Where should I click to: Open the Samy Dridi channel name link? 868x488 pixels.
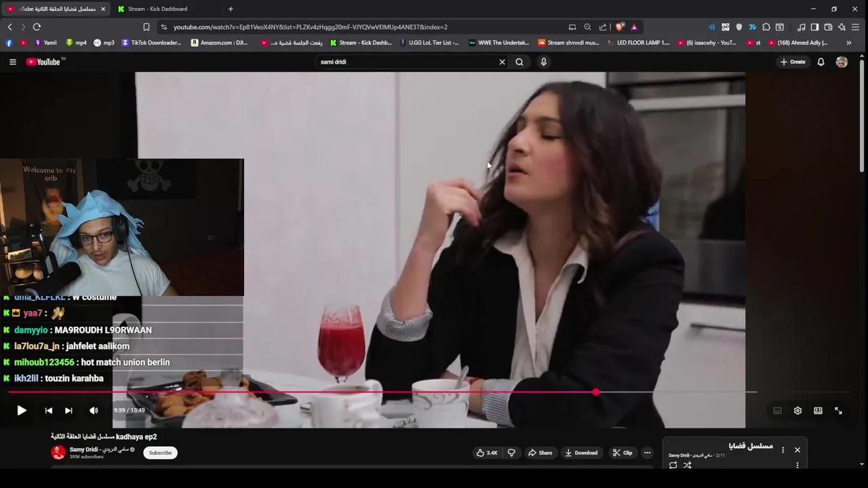click(99, 449)
